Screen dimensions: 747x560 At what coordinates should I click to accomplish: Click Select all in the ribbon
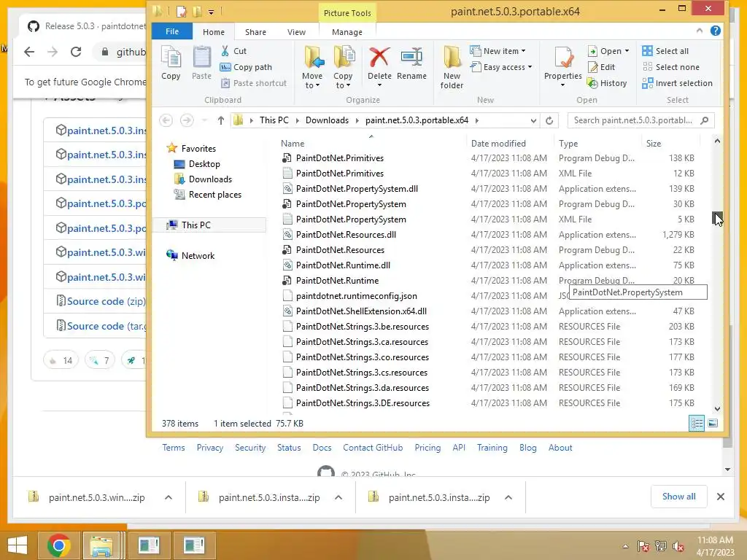pos(665,51)
